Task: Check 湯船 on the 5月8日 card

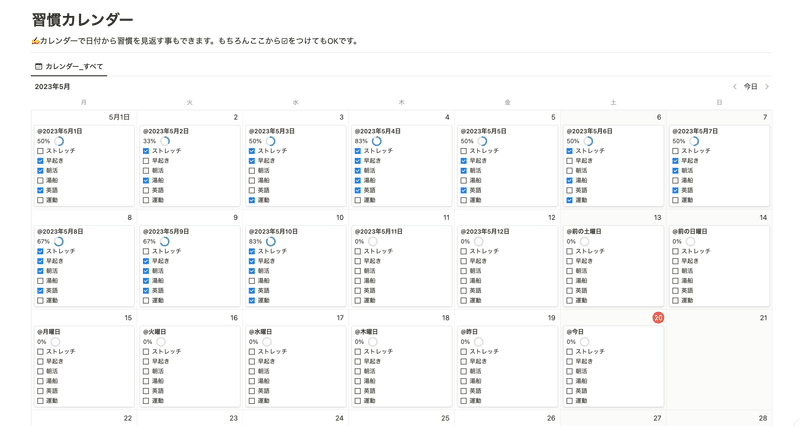Action: [40, 281]
